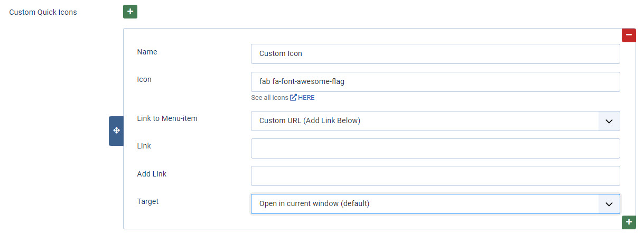Open the Open in current window dropdown

tap(424, 203)
